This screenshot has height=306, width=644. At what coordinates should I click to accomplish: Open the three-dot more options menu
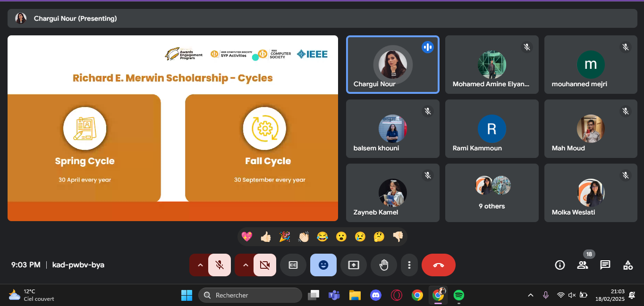409,265
